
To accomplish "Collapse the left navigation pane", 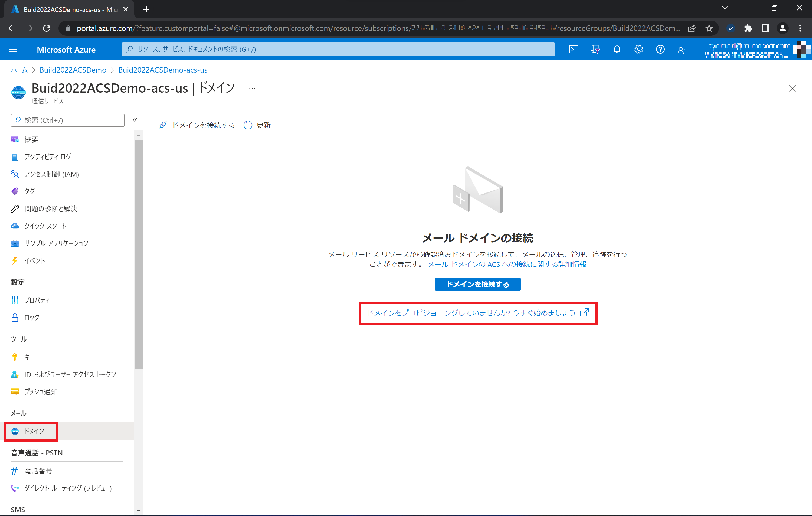I will pos(135,120).
